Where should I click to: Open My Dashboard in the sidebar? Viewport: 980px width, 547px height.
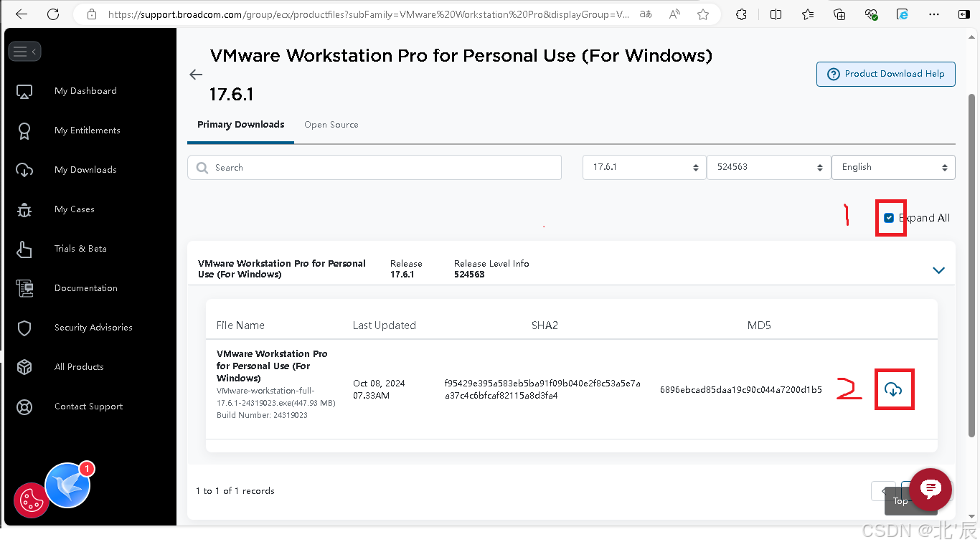(x=85, y=91)
